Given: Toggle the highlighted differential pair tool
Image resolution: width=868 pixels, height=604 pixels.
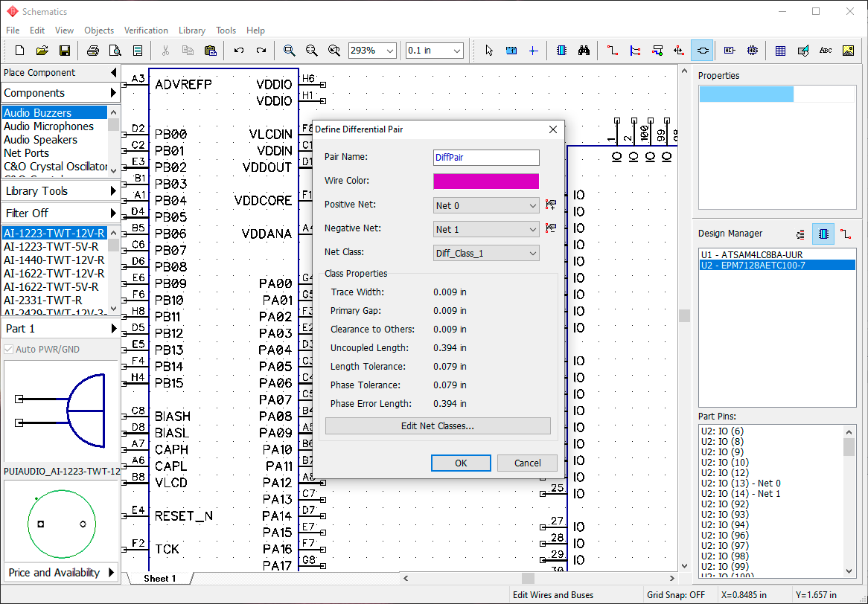Looking at the screenshot, I should point(702,51).
